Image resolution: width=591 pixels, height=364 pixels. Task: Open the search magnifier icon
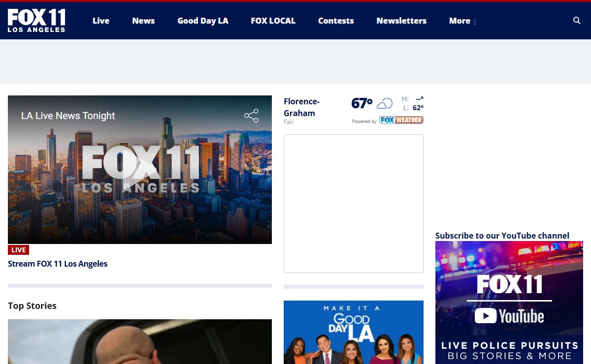(577, 21)
